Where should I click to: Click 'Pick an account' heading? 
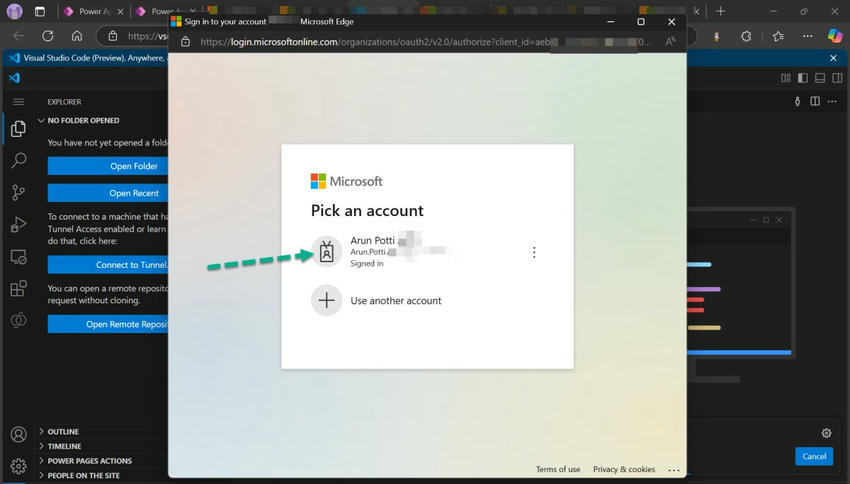point(367,210)
